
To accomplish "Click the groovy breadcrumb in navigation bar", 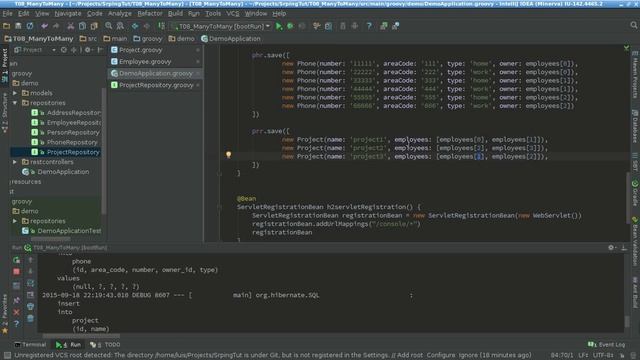I will [x=148, y=39].
